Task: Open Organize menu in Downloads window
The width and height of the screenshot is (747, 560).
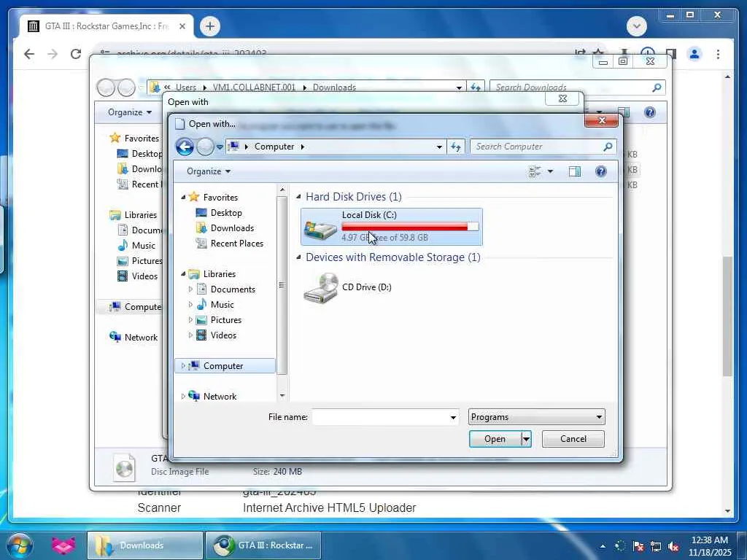Action: coord(130,112)
